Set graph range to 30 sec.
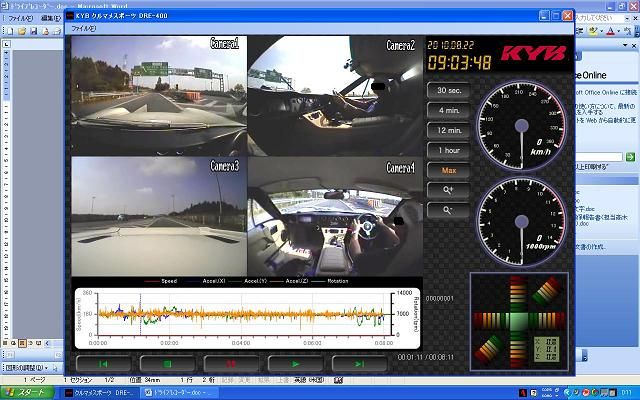 [x=449, y=91]
